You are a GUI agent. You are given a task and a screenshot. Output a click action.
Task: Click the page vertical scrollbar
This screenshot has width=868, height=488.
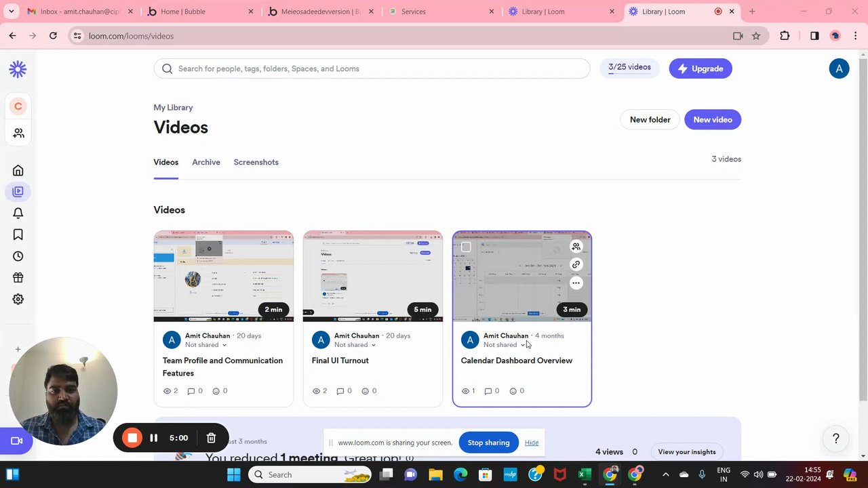pos(863,230)
